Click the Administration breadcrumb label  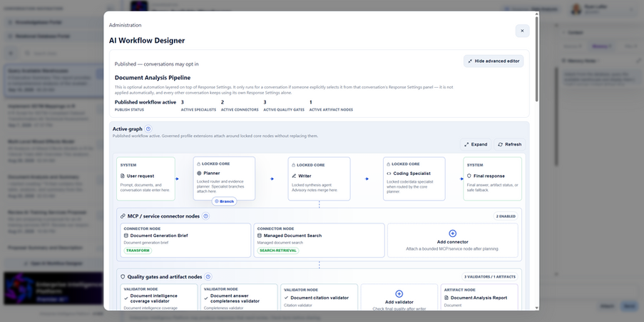[126, 25]
